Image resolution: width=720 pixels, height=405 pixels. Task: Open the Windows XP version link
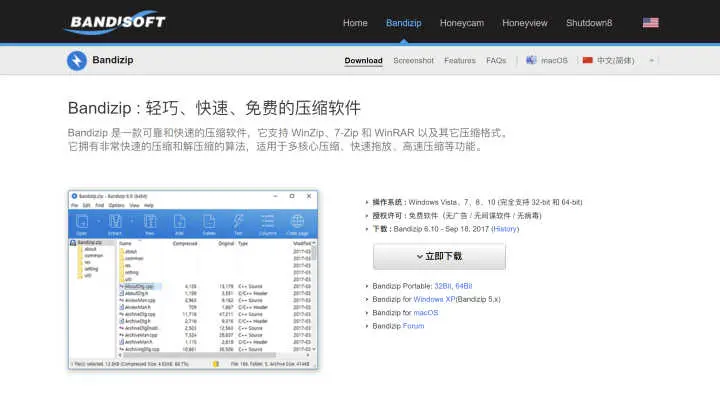(434, 299)
